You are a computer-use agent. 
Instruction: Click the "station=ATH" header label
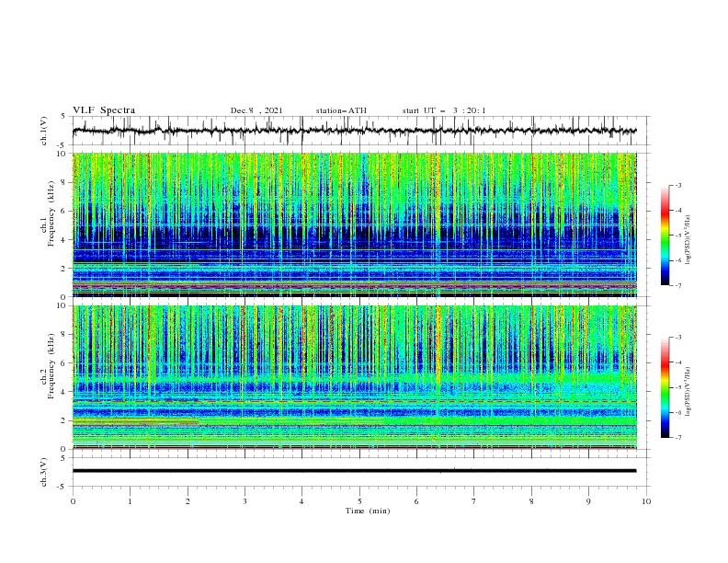[x=341, y=110]
